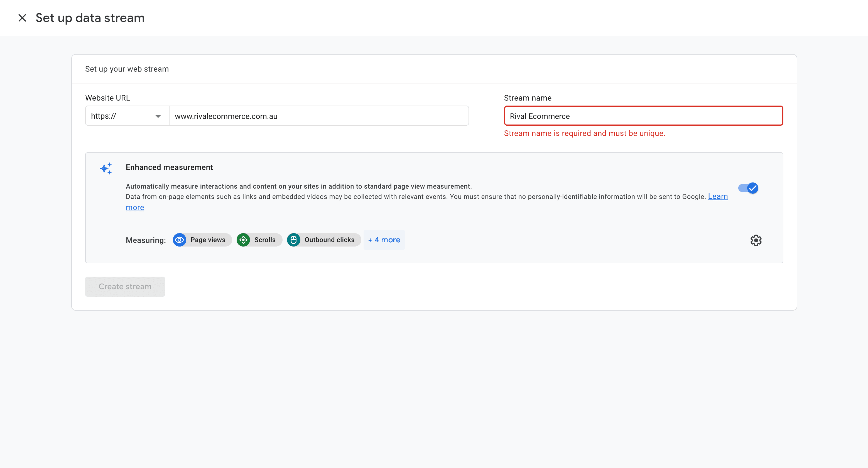
Task: Open the Learn more link
Action: point(718,196)
